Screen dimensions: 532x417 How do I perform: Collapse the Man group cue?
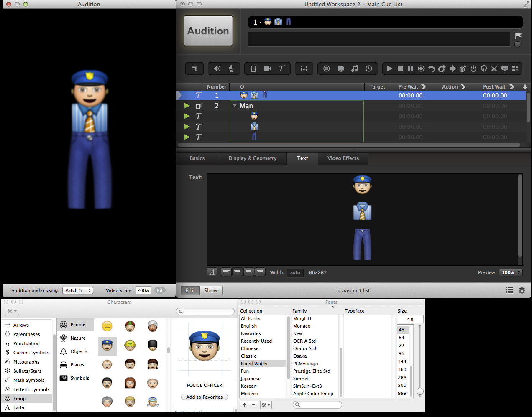tap(235, 106)
